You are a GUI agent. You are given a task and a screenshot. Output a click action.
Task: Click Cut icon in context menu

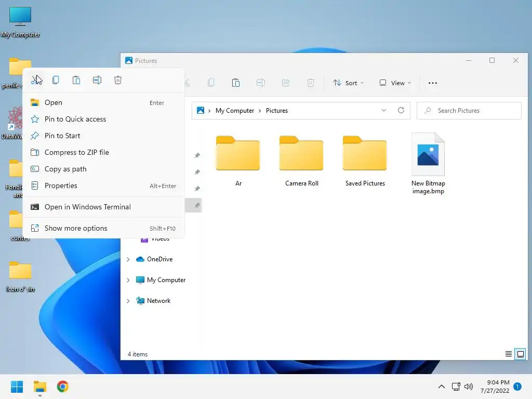[35, 81]
